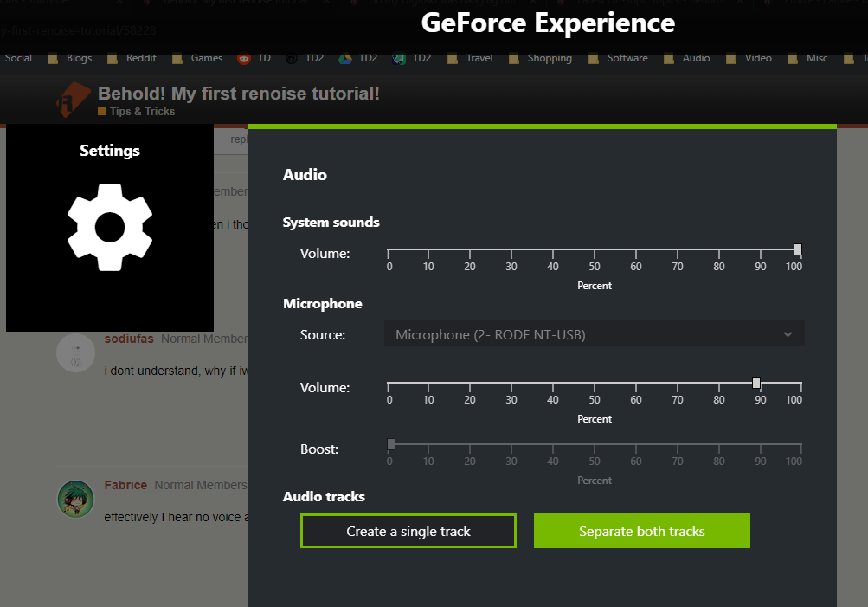
Task: Click the 'Settings' label above the gear
Action: pos(110,151)
